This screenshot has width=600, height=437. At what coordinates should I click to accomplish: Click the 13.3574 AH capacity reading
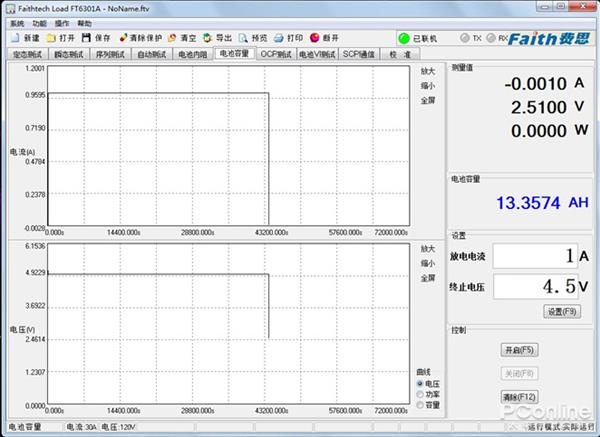click(542, 203)
